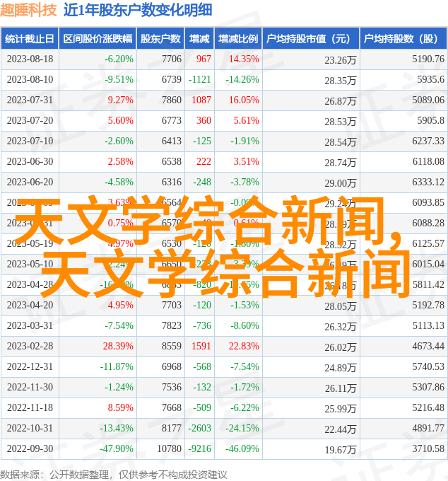Click the 统计截止日 column header
The height and width of the screenshot is (481, 448).
[x=30, y=39]
